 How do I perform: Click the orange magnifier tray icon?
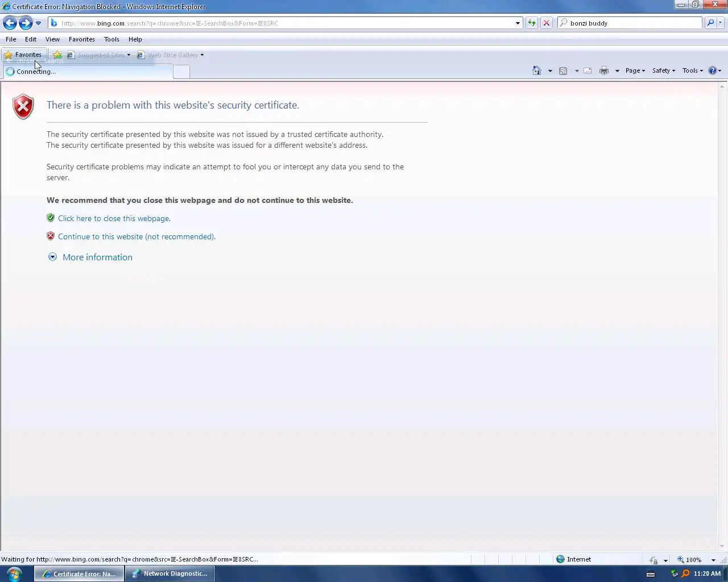pyautogui.click(x=685, y=573)
